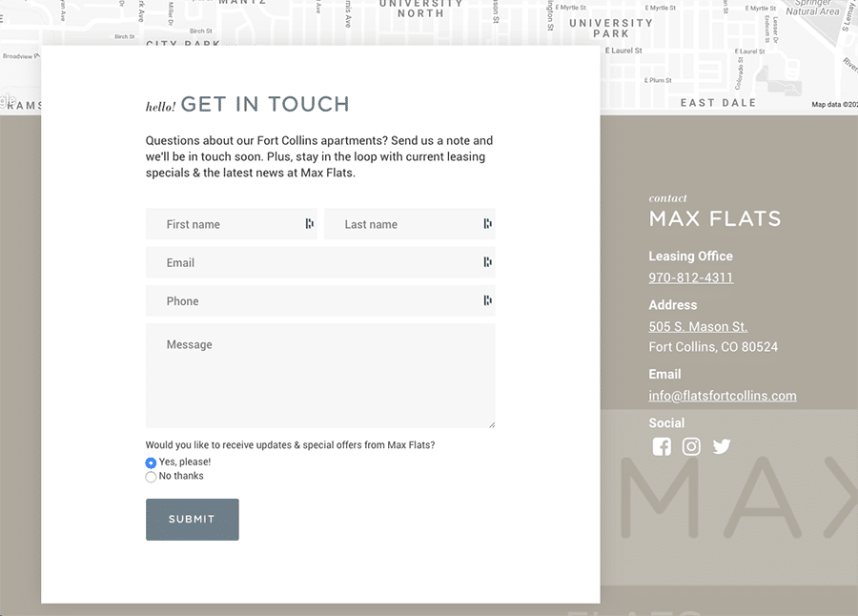Open the 505 S. Mason St. address link

pos(698,326)
